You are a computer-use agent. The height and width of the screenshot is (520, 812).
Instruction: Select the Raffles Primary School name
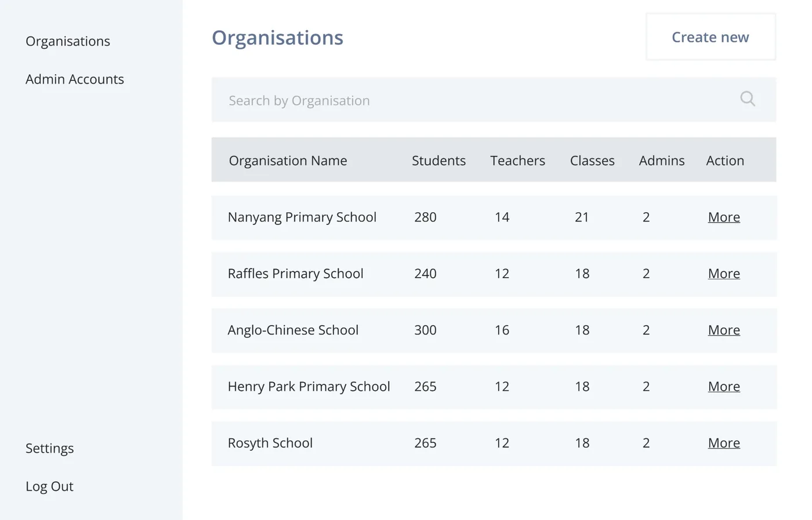296,274
